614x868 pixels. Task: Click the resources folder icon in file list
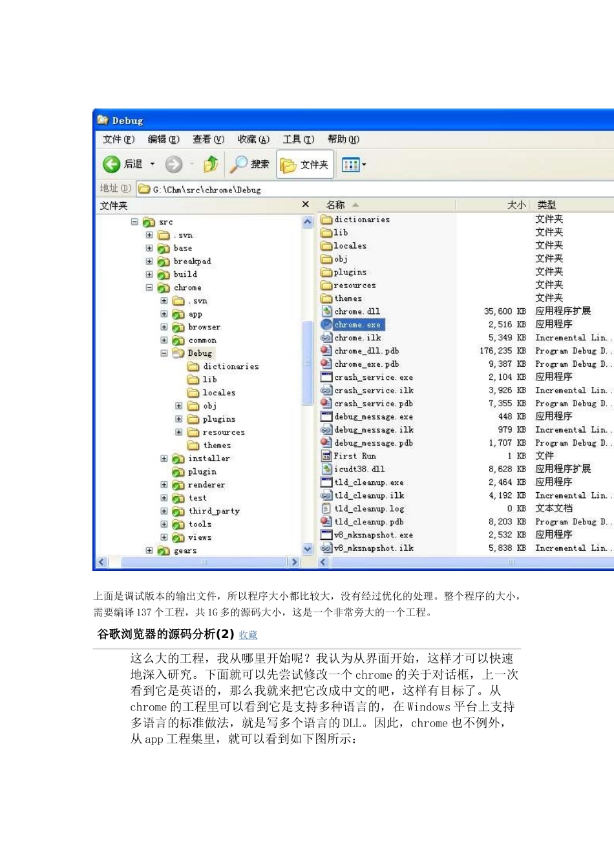coord(327,285)
